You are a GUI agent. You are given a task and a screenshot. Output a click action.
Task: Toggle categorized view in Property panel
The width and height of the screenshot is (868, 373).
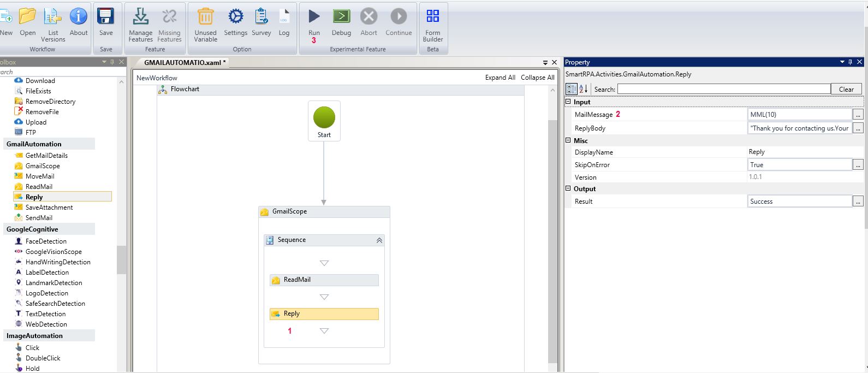572,89
